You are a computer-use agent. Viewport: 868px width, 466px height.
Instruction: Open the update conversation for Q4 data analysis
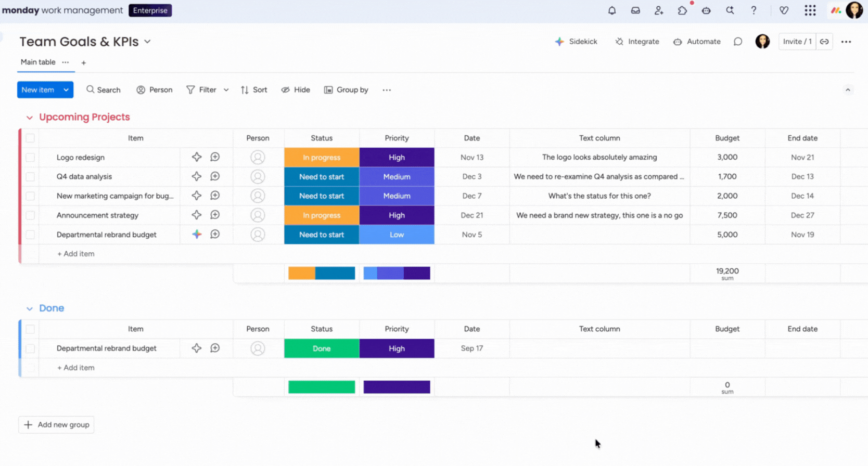click(x=215, y=176)
